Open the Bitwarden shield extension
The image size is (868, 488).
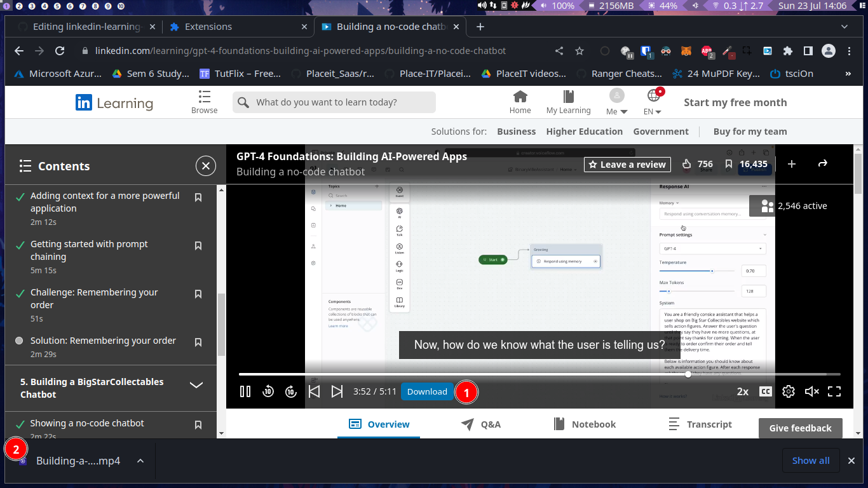click(646, 51)
